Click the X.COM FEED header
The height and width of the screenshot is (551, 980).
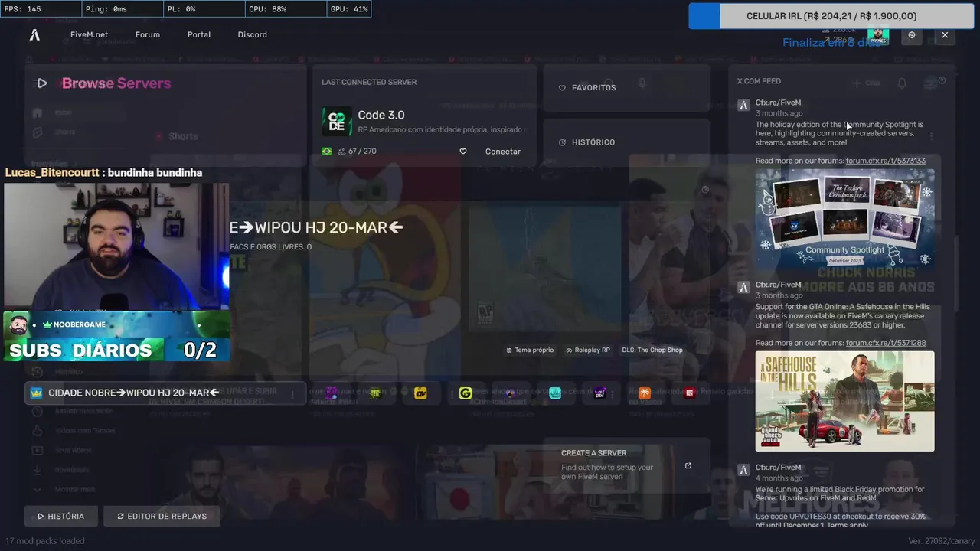coord(759,81)
